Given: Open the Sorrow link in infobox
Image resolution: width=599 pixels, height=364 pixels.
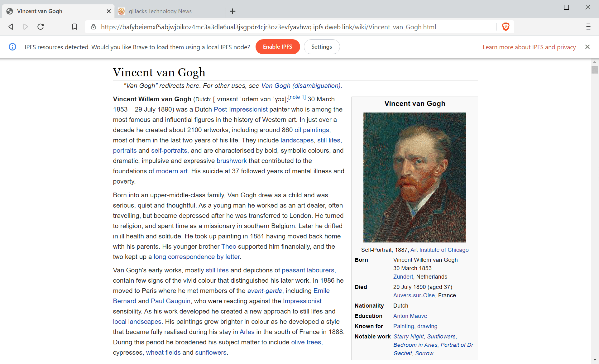Looking at the screenshot, I should coord(424,353).
